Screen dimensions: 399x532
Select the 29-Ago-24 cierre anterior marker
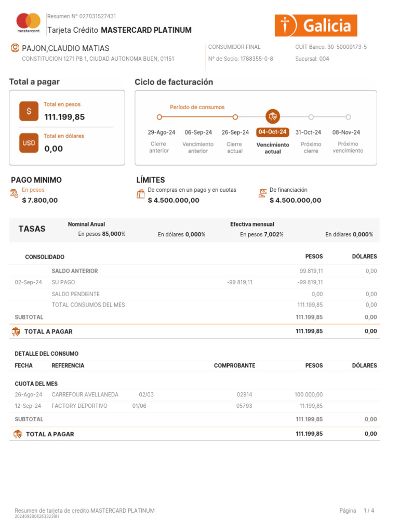(x=159, y=117)
